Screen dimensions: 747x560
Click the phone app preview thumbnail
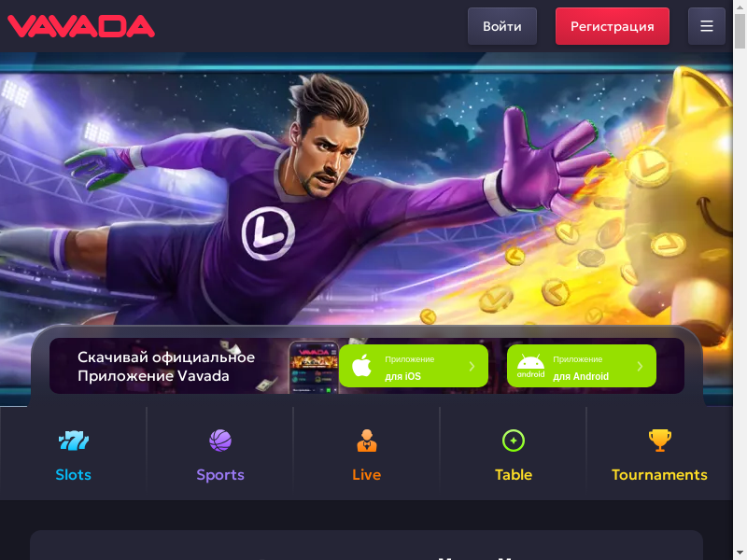point(314,367)
